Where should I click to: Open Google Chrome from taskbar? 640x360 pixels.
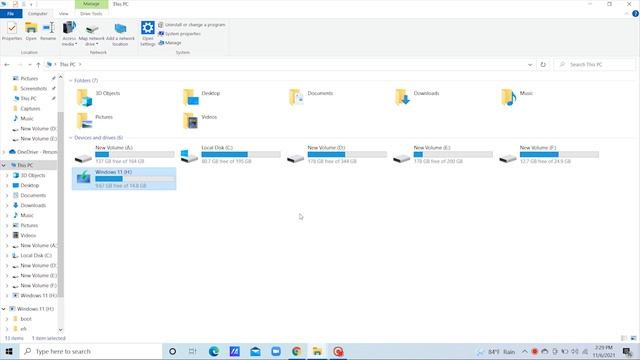296,351
